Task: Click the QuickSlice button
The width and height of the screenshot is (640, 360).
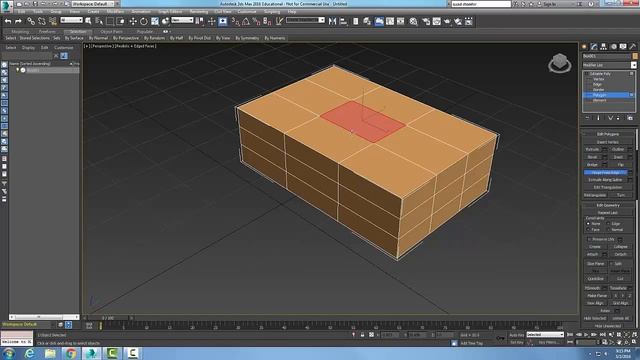Action: 596,279
